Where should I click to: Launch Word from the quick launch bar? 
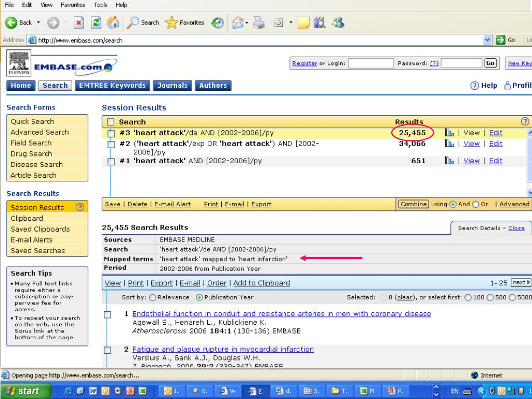(x=93, y=391)
